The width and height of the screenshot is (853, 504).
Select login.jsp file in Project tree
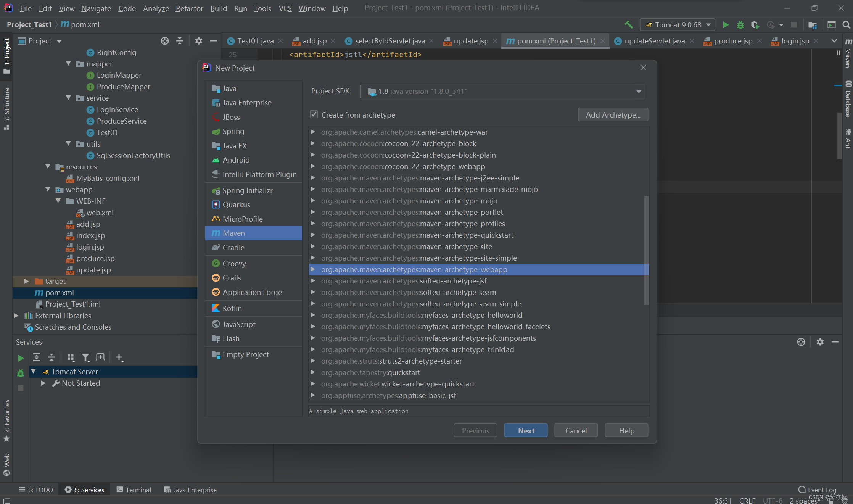click(90, 247)
